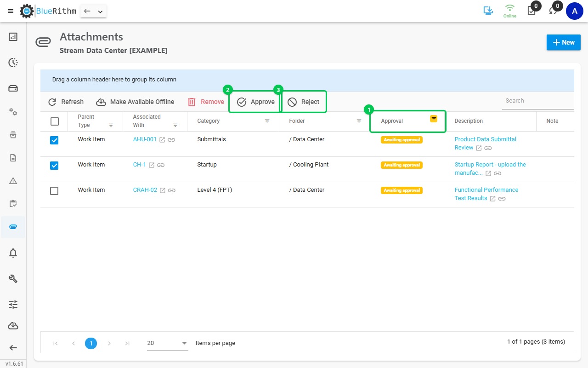Open the clipboard checklist icon in sidebar
This screenshot has width=588, height=368.
click(x=13, y=204)
